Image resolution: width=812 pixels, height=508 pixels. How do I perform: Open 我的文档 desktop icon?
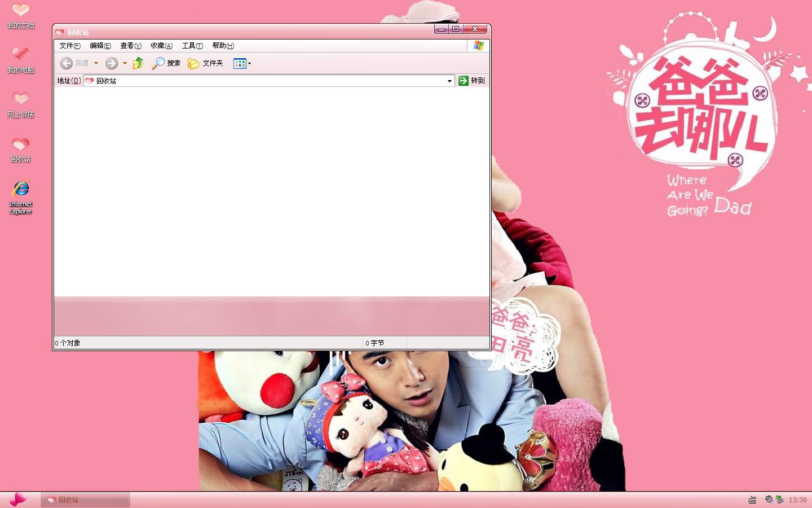[x=20, y=15]
